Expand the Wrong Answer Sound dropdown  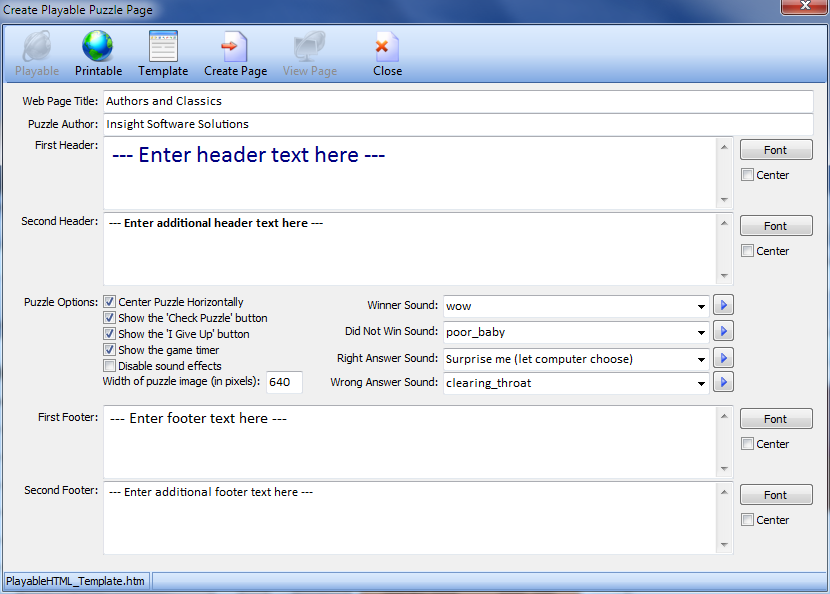point(702,382)
